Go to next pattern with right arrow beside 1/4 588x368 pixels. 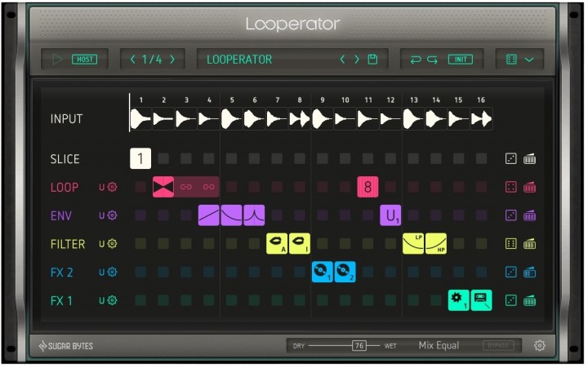172,60
